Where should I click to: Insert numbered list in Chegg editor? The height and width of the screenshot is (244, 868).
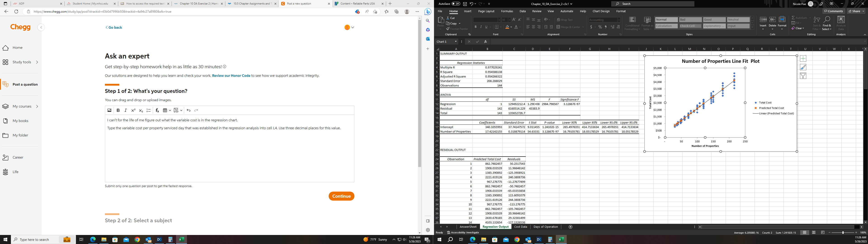coord(149,110)
